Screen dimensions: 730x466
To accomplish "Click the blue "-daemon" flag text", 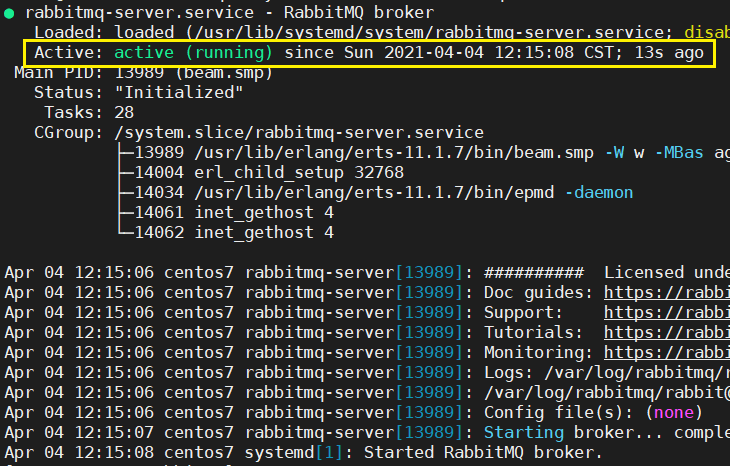I will click(x=597, y=192).
